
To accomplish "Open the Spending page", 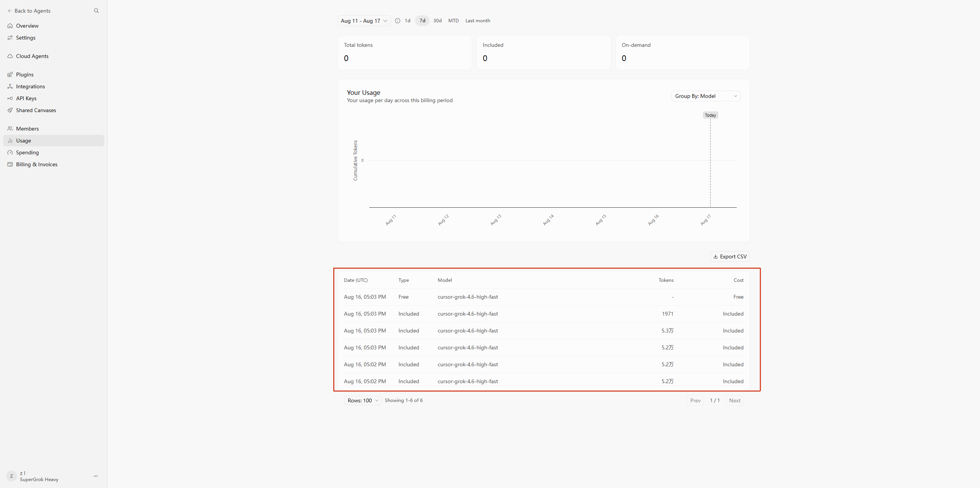I will click(x=53, y=152).
